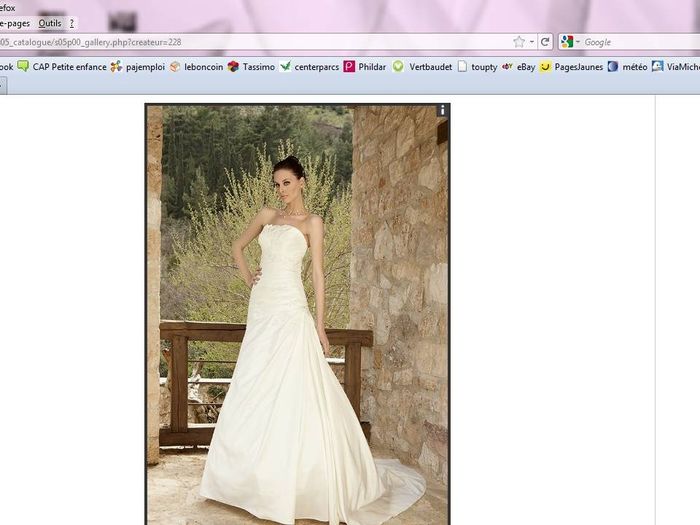Bookmark this page with the star icon

pyautogui.click(x=519, y=42)
